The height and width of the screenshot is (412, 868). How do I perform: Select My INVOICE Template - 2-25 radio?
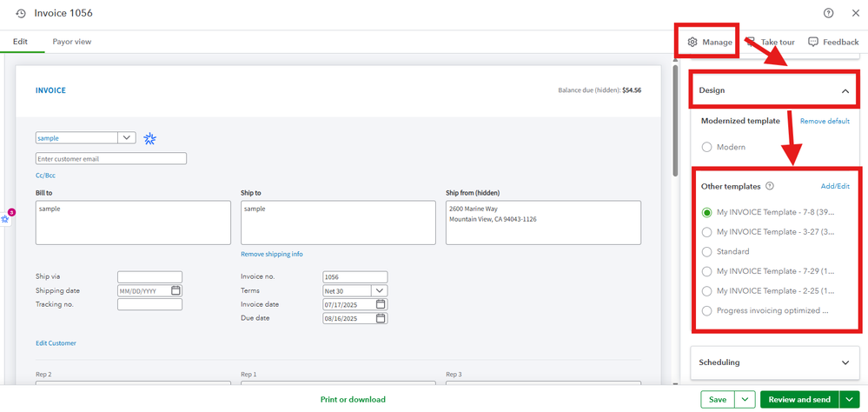pos(706,291)
